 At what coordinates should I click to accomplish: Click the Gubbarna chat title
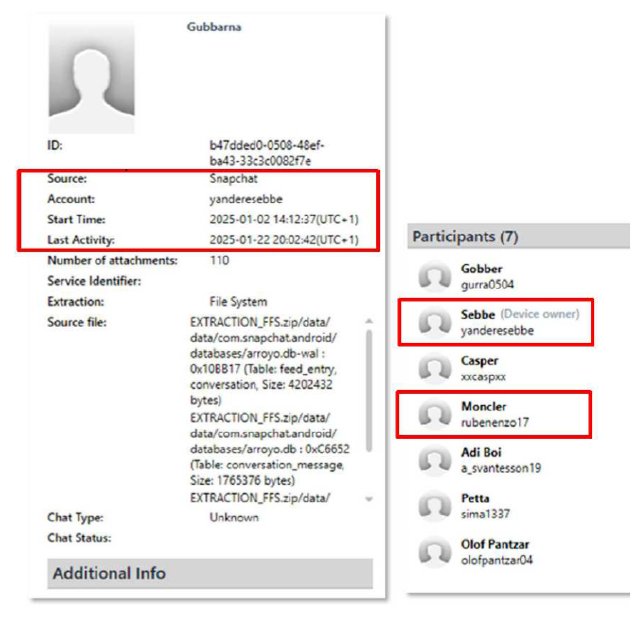[214, 26]
